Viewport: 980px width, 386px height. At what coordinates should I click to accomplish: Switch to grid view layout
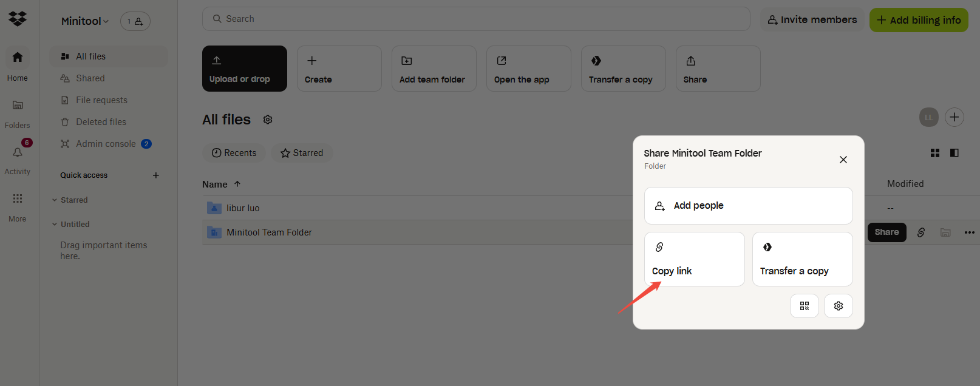(935, 153)
